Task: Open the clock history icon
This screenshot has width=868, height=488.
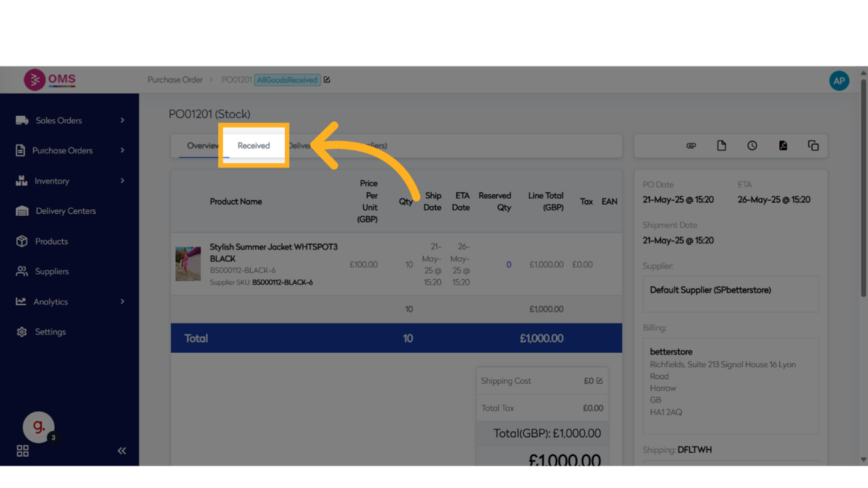Action: coord(752,146)
